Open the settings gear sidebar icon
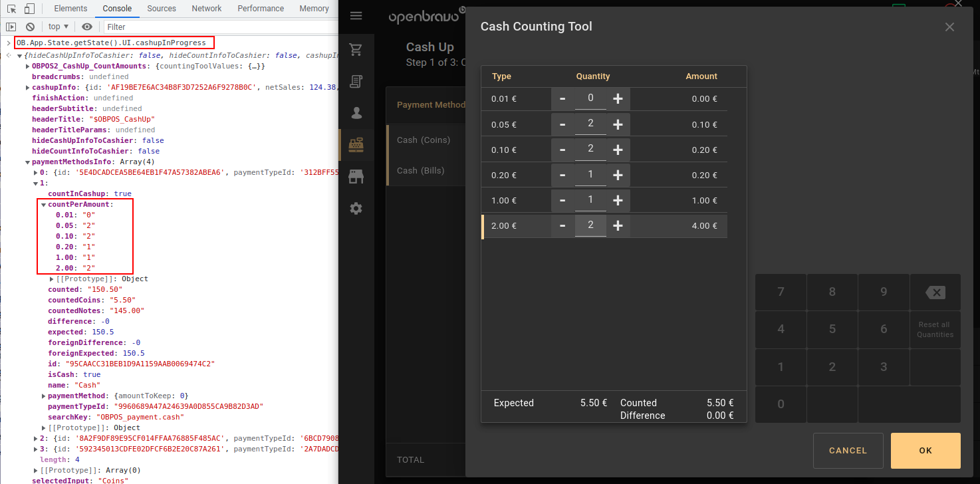Image resolution: width=980 pixels, height=484 pixels. click(356, 208)
